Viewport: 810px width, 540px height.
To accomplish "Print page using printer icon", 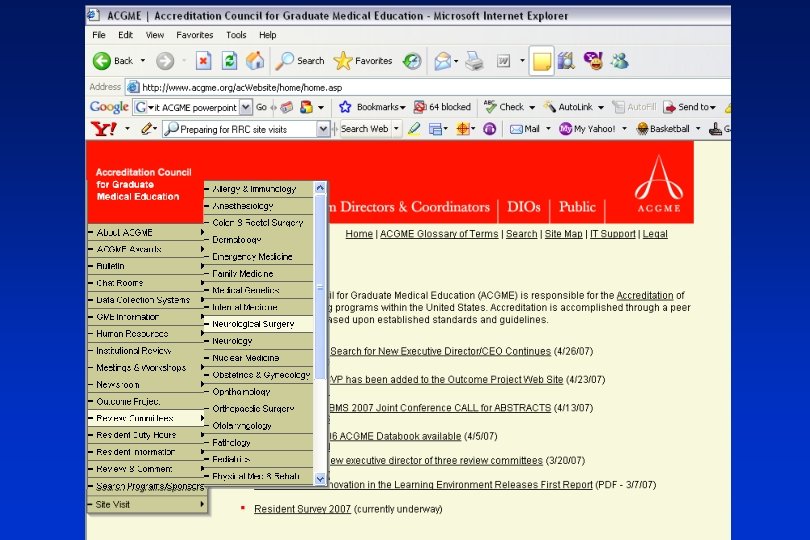I will click(x=474, y=61).
